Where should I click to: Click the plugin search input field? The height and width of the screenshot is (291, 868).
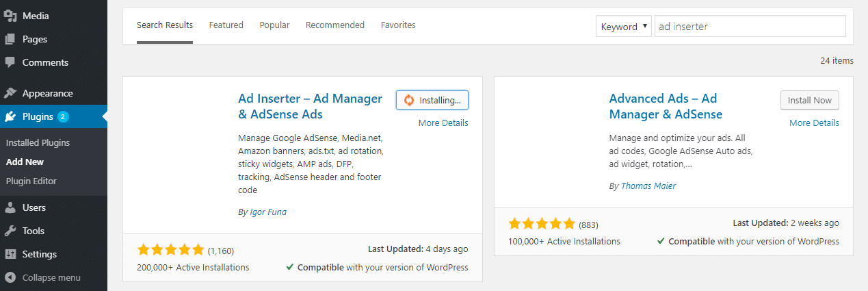point(750,27)
